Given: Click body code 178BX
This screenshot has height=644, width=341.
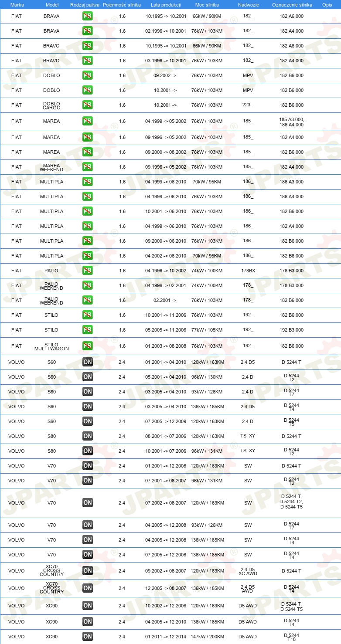Looking at the screenshot, I should (248, 271).
